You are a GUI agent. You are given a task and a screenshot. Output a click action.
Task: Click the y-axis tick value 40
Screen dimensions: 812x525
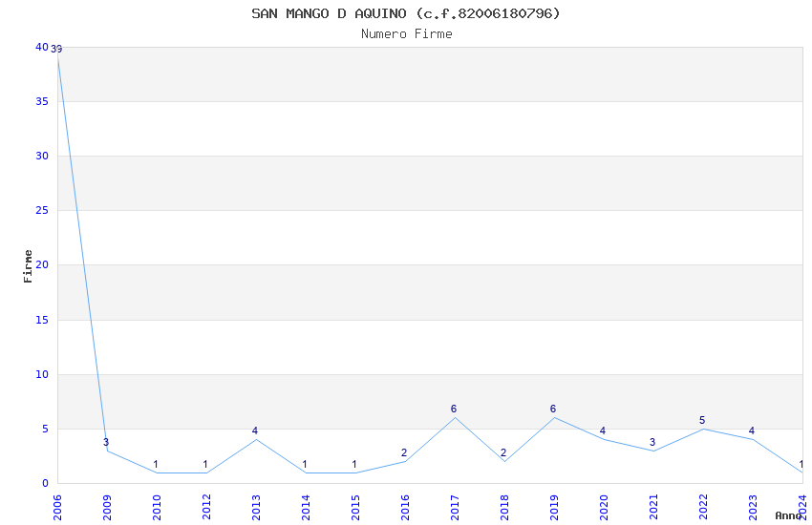[42, 47]
